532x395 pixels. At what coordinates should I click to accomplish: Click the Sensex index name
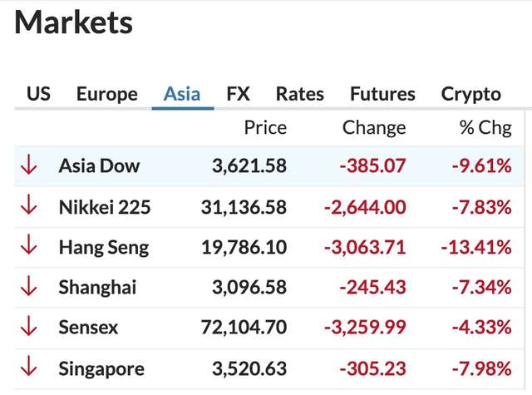[x=89, y=328]
